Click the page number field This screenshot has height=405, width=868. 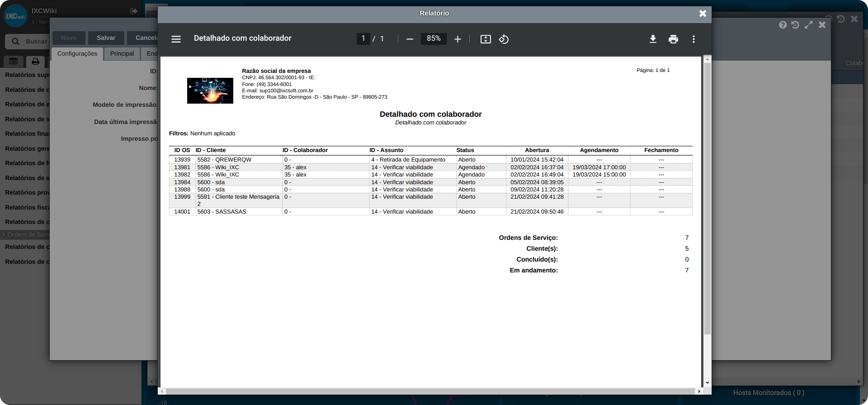pos(363,39)
